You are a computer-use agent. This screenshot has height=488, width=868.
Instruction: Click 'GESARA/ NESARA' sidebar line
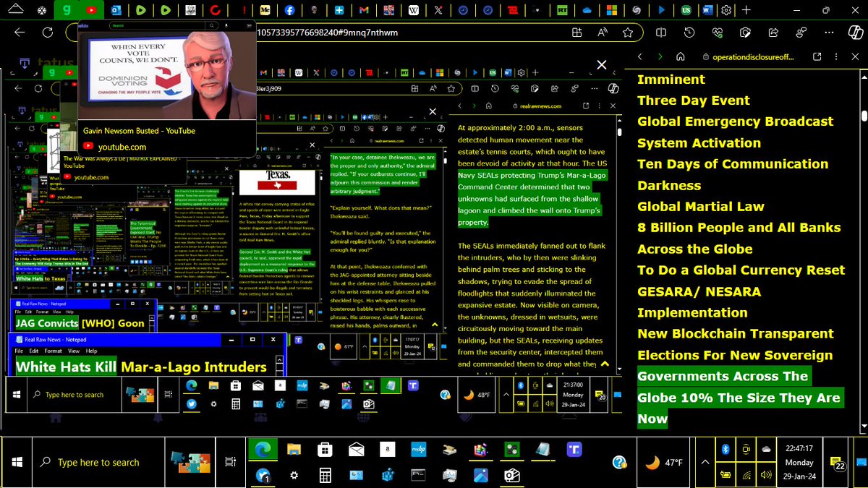[699, 291]
